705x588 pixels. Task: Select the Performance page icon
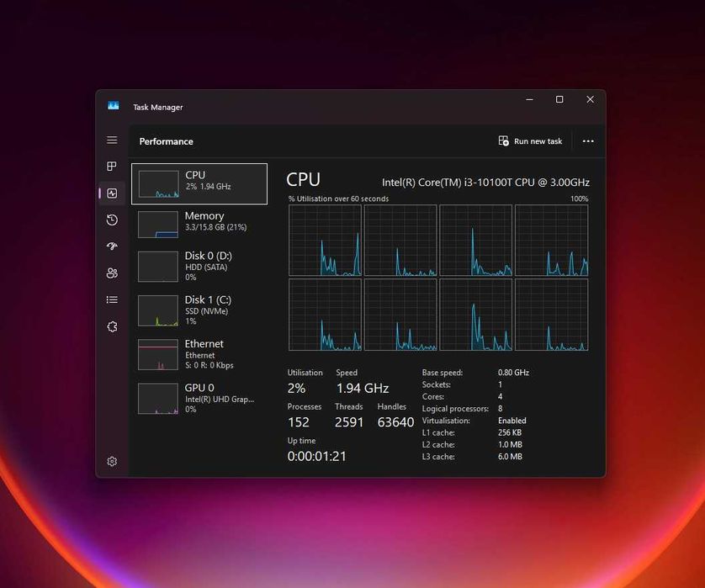pyautogui.click(x=112, y=193)
